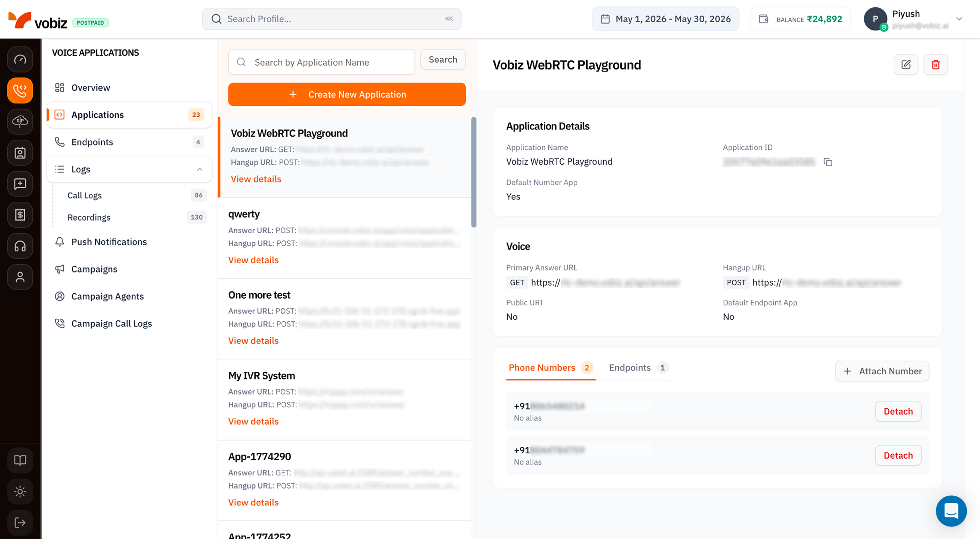Focus the Search Profile field
Image resolution: width=980 pixels, height=539 pixels.
332,19
